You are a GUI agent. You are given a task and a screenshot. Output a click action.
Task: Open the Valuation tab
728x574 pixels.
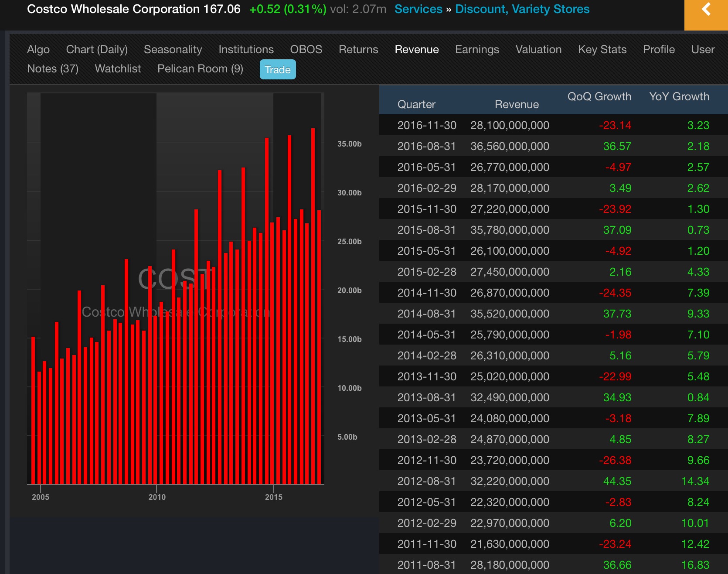[x=538, y=50]
